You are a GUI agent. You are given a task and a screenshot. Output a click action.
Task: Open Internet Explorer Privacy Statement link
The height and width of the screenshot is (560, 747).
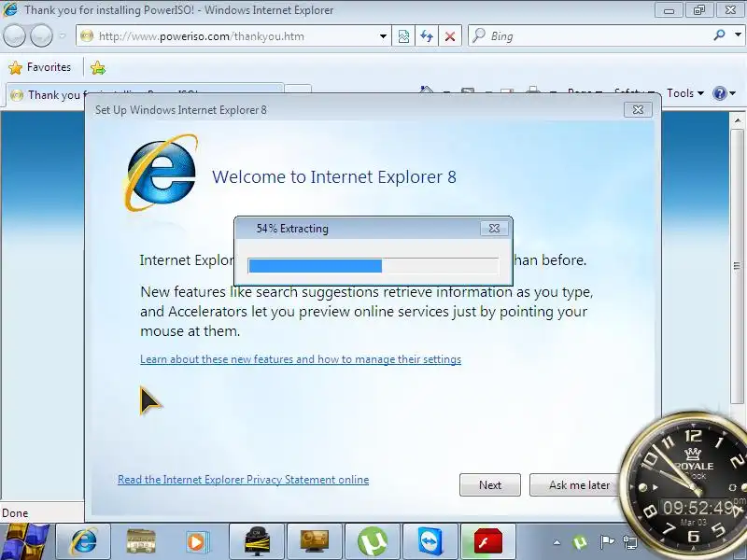coord(244,480)
